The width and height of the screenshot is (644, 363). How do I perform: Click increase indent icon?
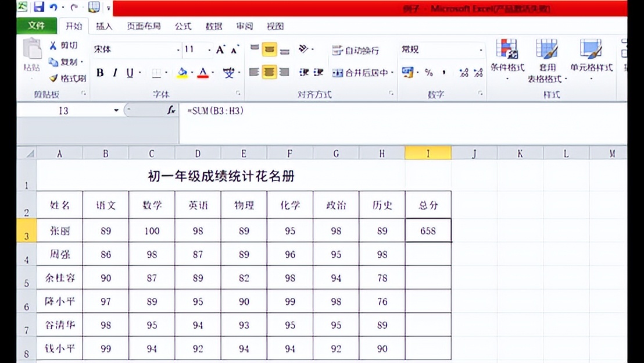319,72
